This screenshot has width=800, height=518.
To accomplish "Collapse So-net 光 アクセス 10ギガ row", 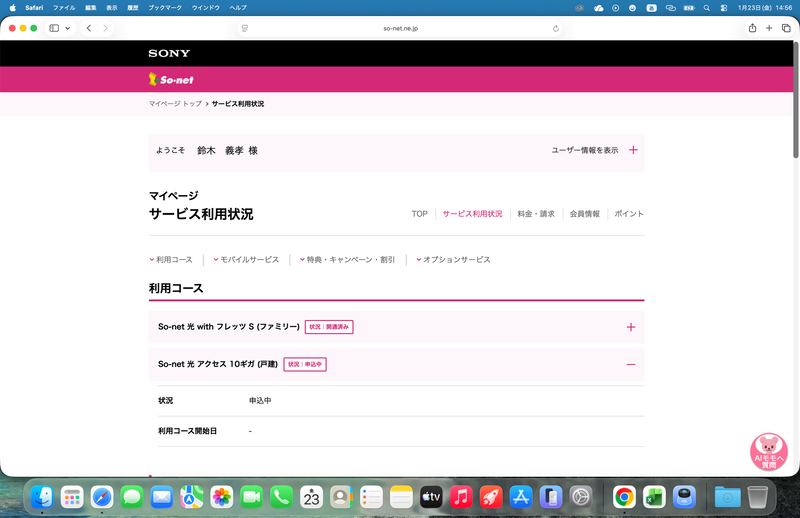I will pos(396,364).
